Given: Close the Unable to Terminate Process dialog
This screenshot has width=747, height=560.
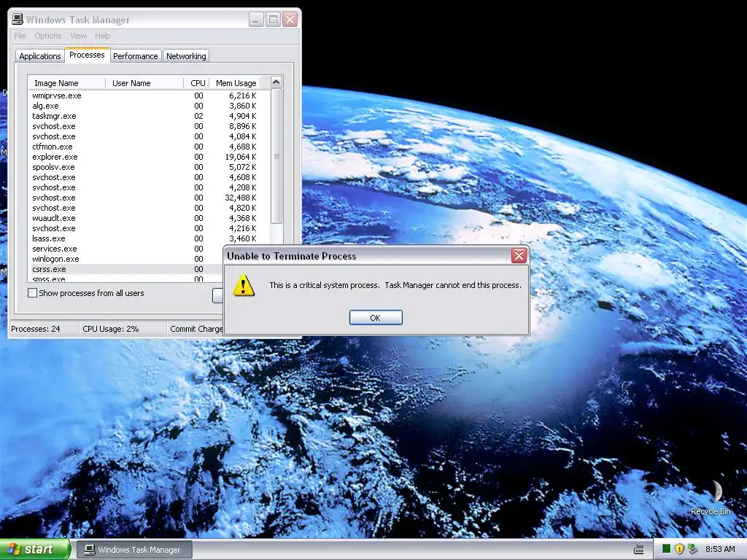Looking at the screenshot, I should click(x=519, y=256).
